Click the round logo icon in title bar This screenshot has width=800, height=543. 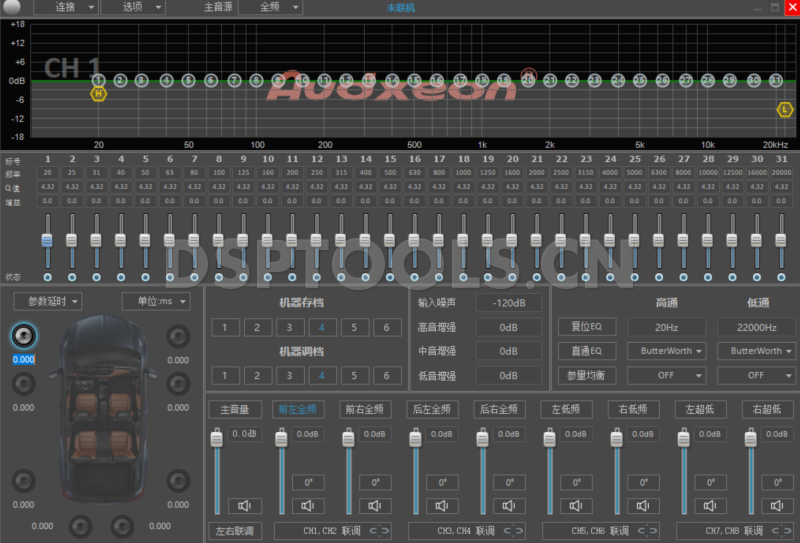tap(12, 7)
